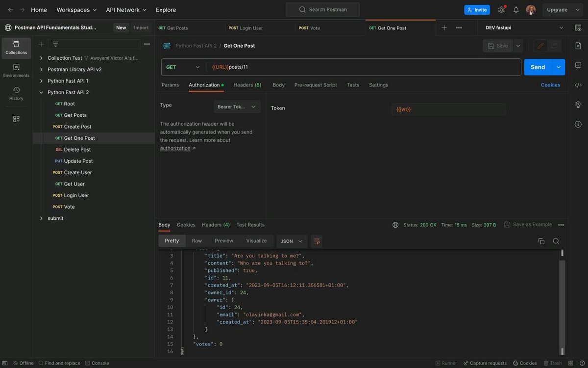
Task: Toggle the sidebar icon in the status bar
Action: tap(5, 363)
